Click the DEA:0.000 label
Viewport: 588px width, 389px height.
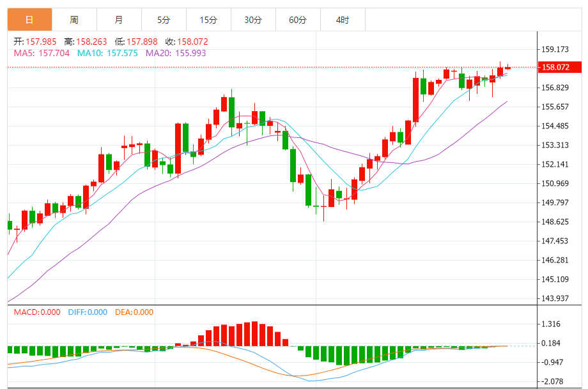pyautogui.click(x=134, y=312)
